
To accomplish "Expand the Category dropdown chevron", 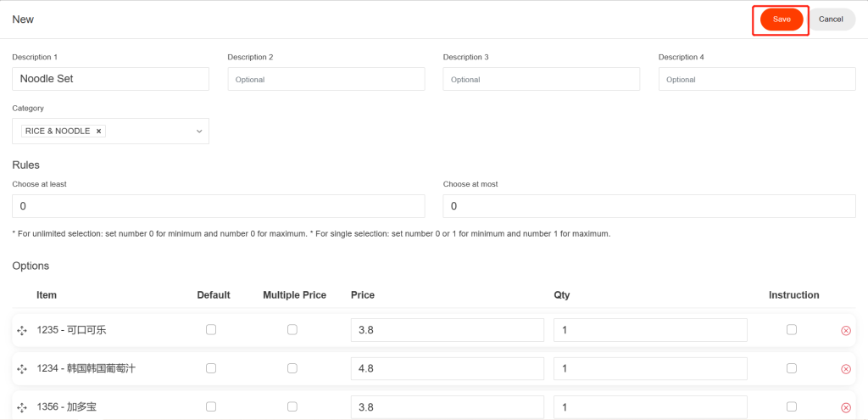I will (x=199, y=132).
